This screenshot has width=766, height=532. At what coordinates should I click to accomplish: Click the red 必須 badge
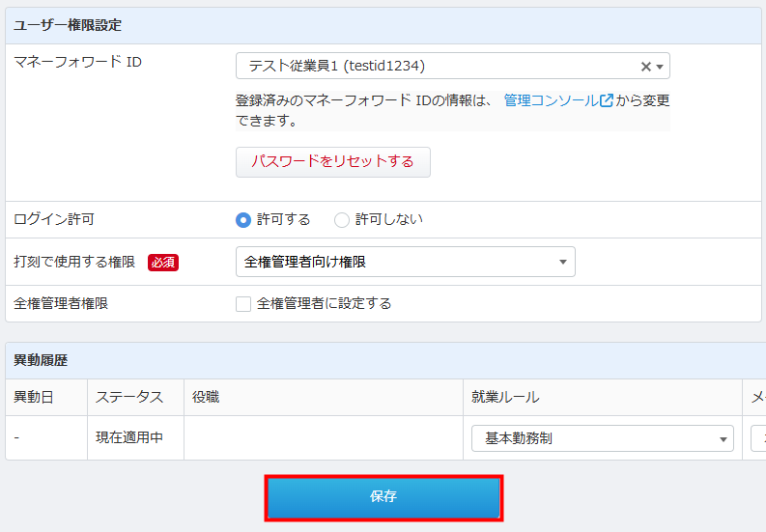(x=163, y=262)
